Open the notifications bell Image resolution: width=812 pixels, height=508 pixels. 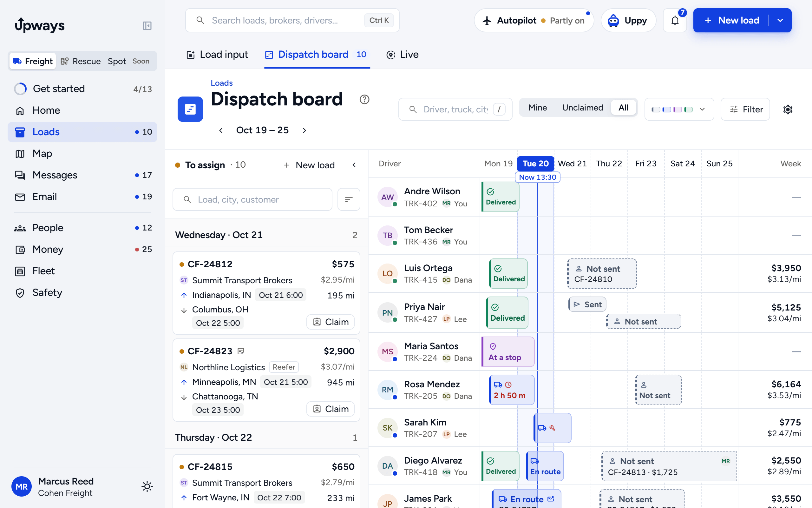[675, 21]
